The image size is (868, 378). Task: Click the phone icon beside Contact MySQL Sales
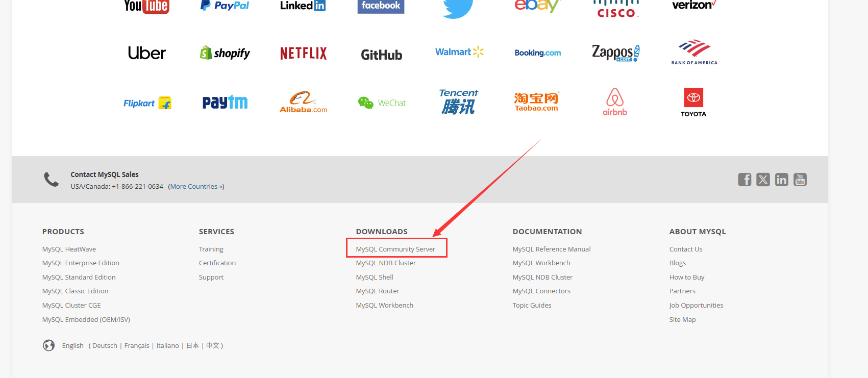51,180
